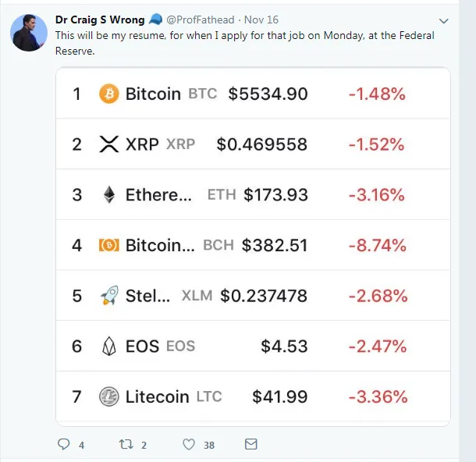Image resolution: width=476 pixels, height=462 pixels.
Task: Click the tweet text about Federal Reserve
Action: pos(245,43)
